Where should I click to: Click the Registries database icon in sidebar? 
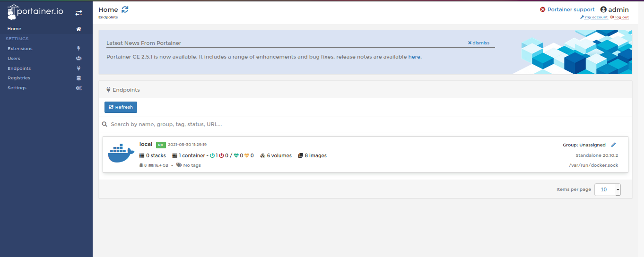click(x=78, y=78)
